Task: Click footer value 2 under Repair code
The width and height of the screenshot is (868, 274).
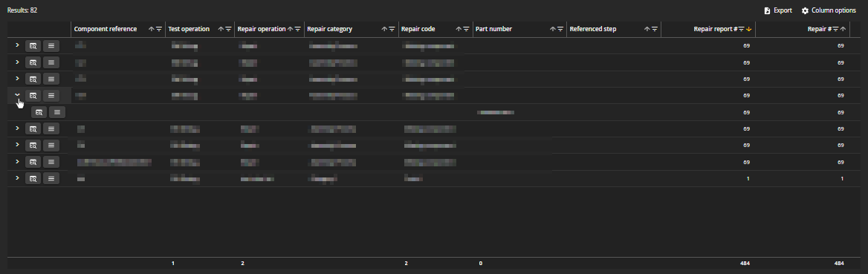Action: pyautogui.click(x=406, y=264)
